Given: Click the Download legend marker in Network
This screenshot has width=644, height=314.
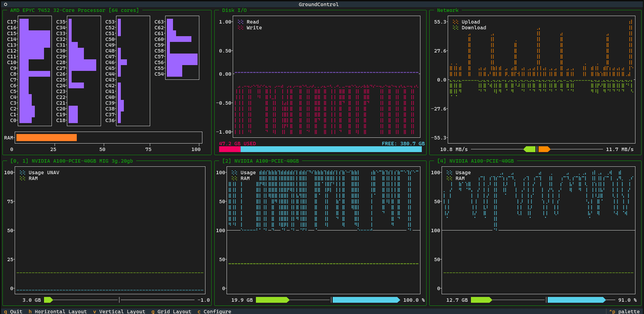Looking at the screenshot, I should click(455, 28).
